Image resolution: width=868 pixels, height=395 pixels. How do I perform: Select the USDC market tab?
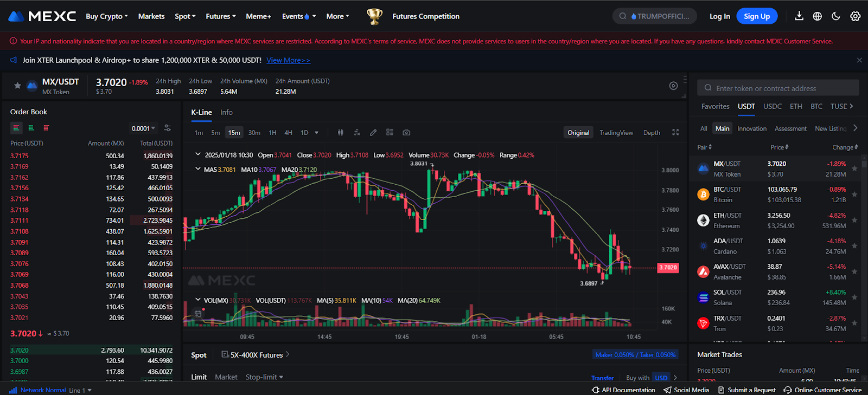(773, 106)
